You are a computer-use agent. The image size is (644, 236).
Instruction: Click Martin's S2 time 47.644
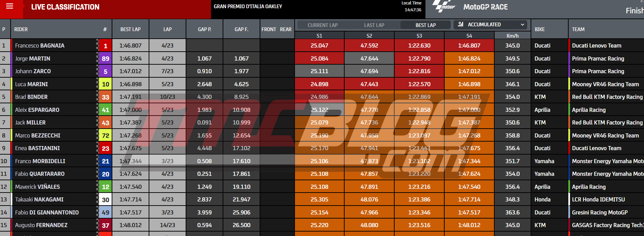point(369,58)
